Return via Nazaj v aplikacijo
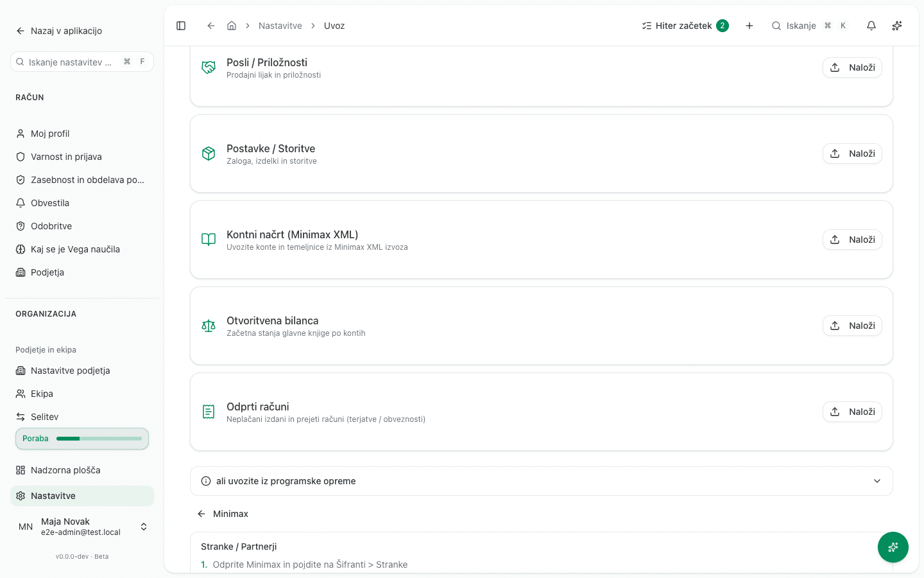Image resolution: width=924 pixels, height=578 pixels. point(59,31)
